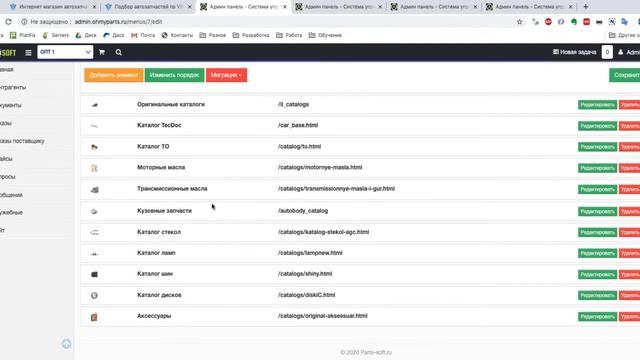640x360 pixels.
Task: Click icon of Оригинальные каталоги row
Action: pos(94,105)
